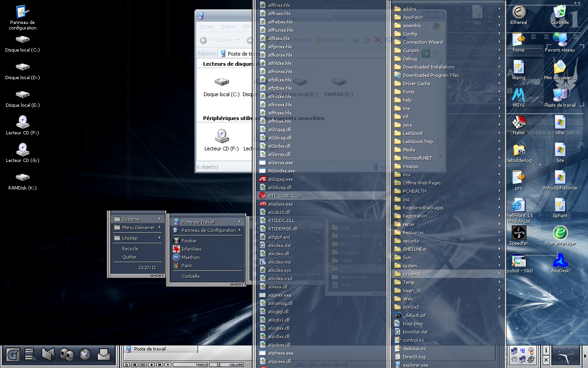Screen dimensions: 588x368
Task: Click the eject button on media bar
Action: pos(168,365)
